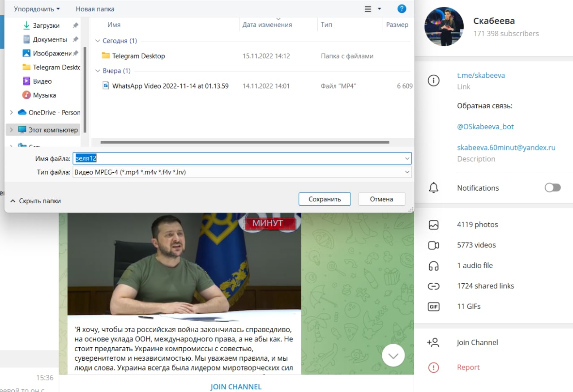Image resolution: width=573 pixels, height=392 pixels.
Task: Select Документы in navigation pane
Action: coord(50,39)
